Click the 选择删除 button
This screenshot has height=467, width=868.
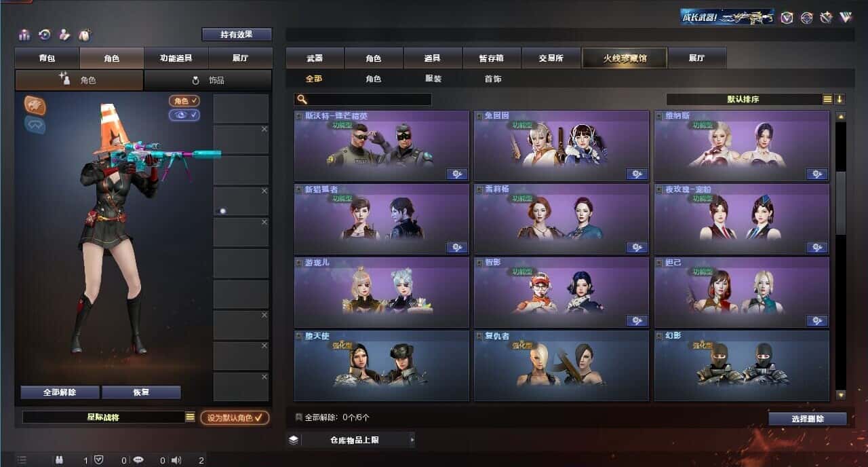click(808, 419)
